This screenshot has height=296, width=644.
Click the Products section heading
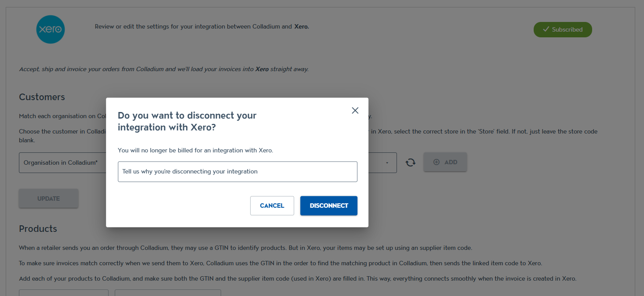pos(38,229)
